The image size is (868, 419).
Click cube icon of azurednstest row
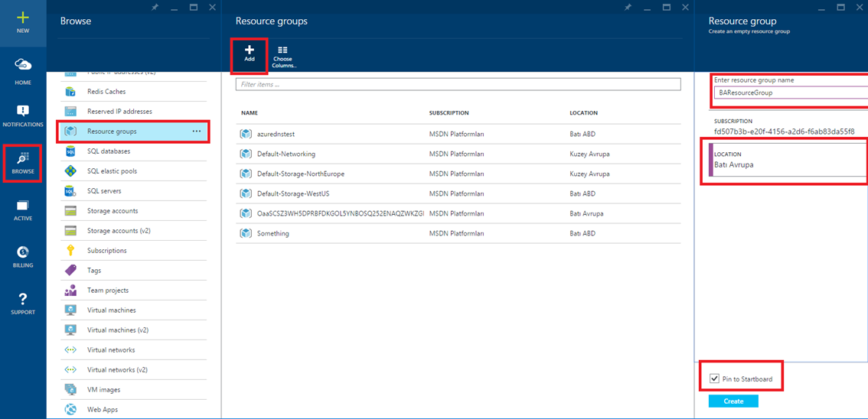[246, 134]
